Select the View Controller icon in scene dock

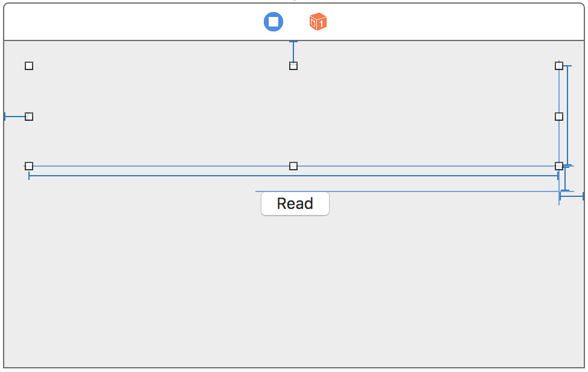coord(273,21)
